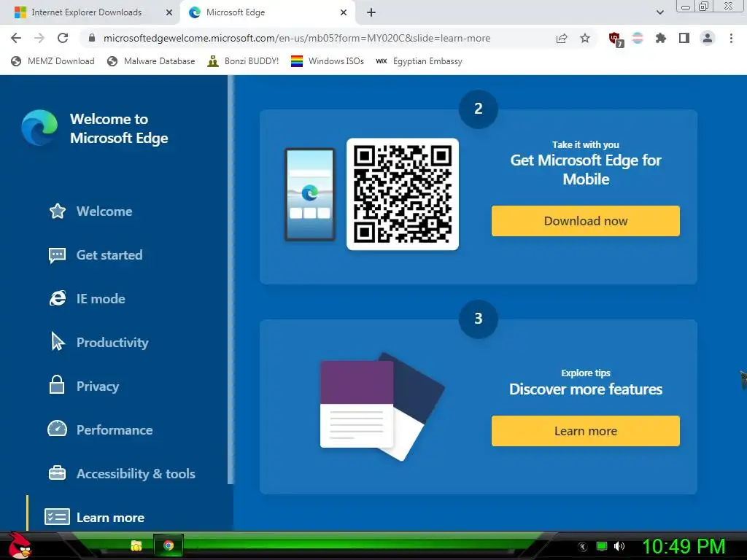Open IE mode section in sidebar
The height and width of the screenshot is (560, 747).
87,298
